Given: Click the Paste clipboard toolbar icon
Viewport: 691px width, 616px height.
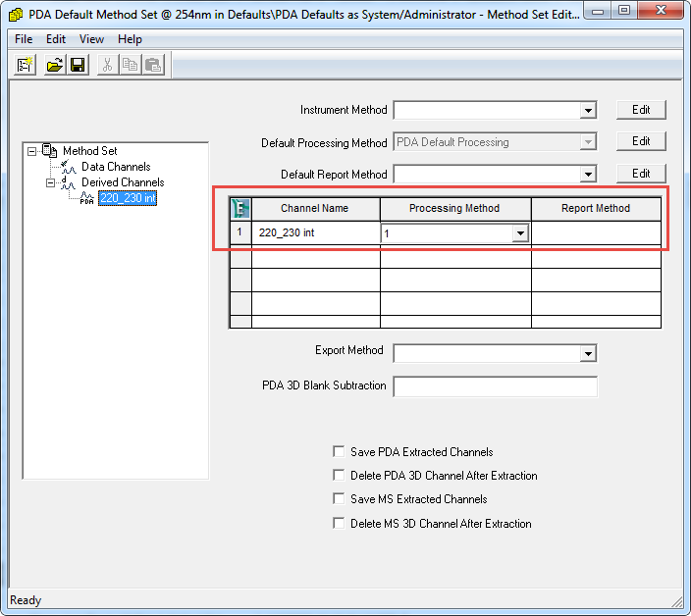Looking at the screenshot, I should coord(152,66).
